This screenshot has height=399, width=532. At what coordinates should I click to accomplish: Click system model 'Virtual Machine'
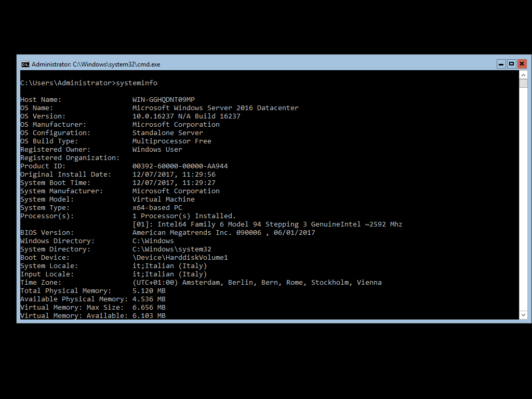(164, 199)
